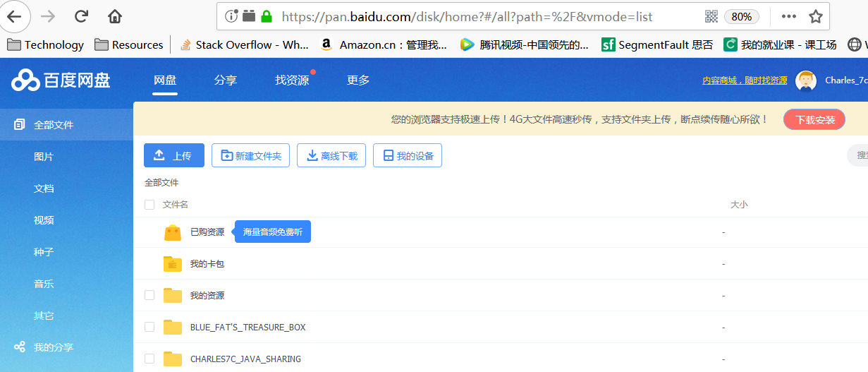
Task: Tick the CHARLES7C_JAVA_SHARING checkbox
Action: click(x=149, y=359)
